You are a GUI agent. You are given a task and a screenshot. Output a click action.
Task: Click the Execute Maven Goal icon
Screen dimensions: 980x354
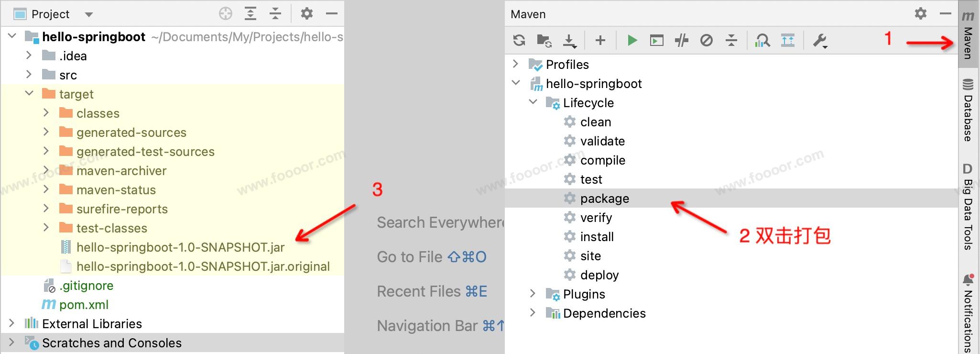pos(657,41)
